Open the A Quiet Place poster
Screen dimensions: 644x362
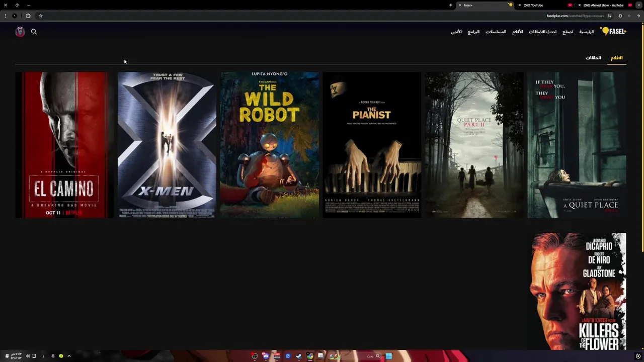pyautogui.click(x=577, y=145)
